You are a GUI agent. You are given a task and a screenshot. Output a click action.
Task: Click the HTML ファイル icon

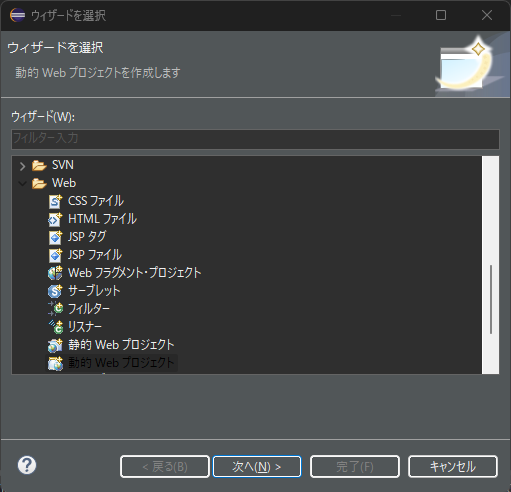point(55,219)
